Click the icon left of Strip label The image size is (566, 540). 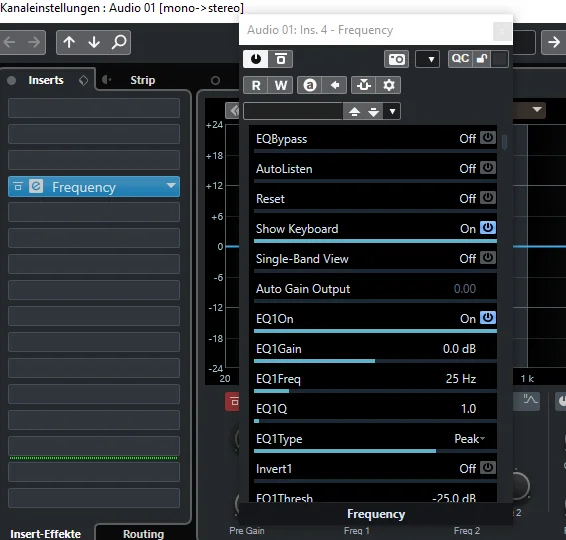click(x=106, y=80)
